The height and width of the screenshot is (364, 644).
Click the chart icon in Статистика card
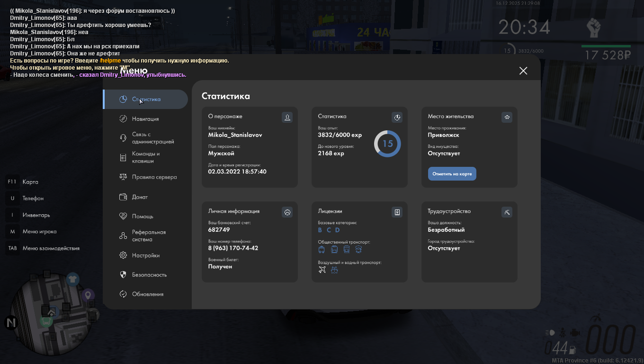(397, 117)
